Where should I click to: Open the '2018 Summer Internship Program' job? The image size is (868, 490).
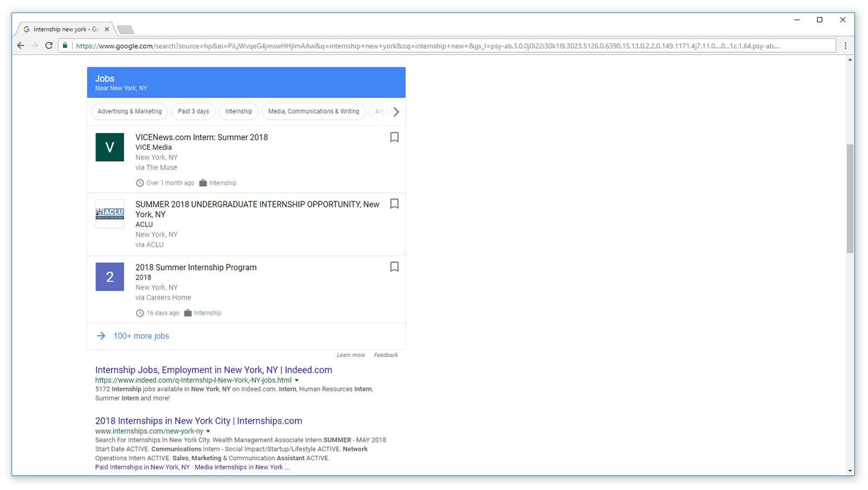point(196,267)
